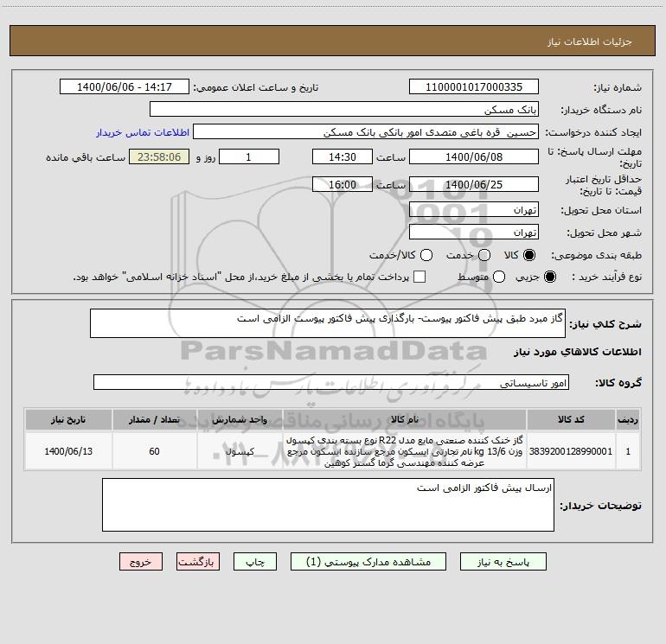Click the validity time field 16:00

coord(343,184)
